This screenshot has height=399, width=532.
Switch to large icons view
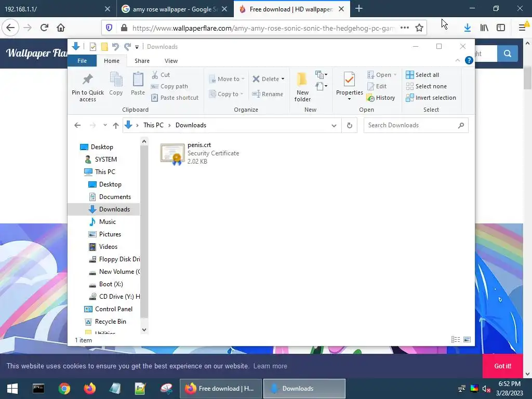[x=467, y=340]
